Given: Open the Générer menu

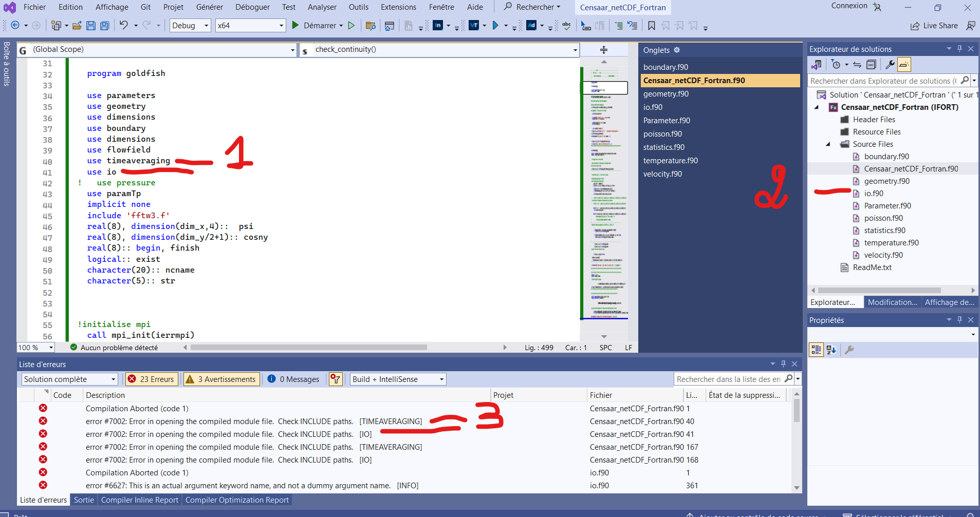Looking at the screenshot, I should click(209, 7).
